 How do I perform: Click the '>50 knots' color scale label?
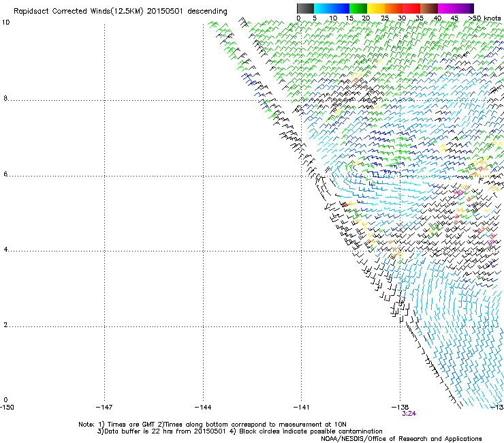tap(484, 18)
